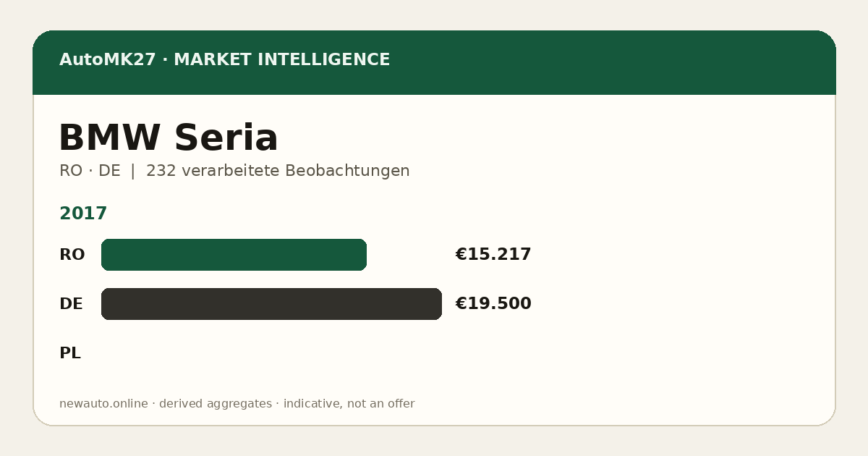Click the AutoMK27 brand name in header
This screenshot has width=868, height=456.
[107, 60]
